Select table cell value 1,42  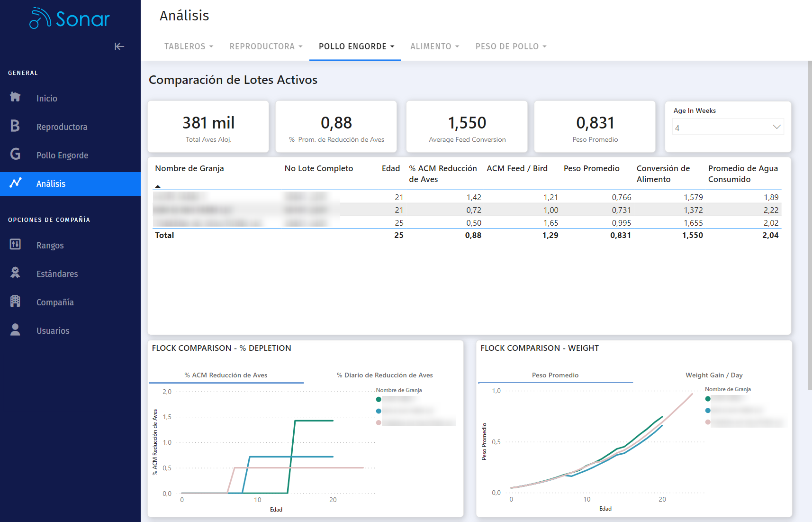pyautogui.click(x=474, y=197)
